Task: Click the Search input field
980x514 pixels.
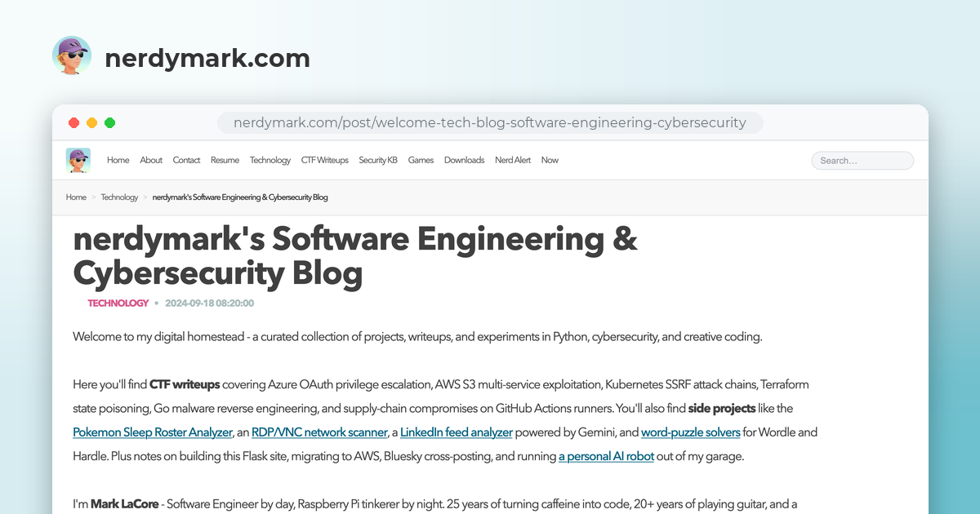Action: [862, 161]
